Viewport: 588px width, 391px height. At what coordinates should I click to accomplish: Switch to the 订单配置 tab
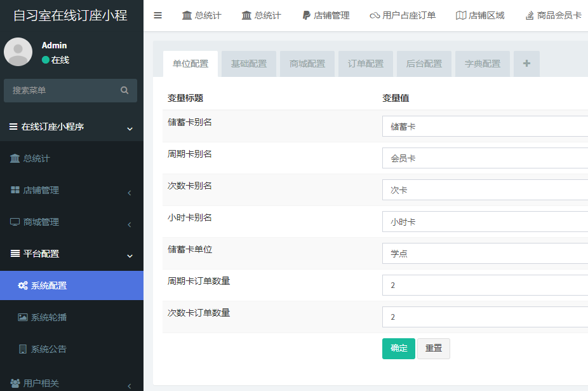pos(366,64)
